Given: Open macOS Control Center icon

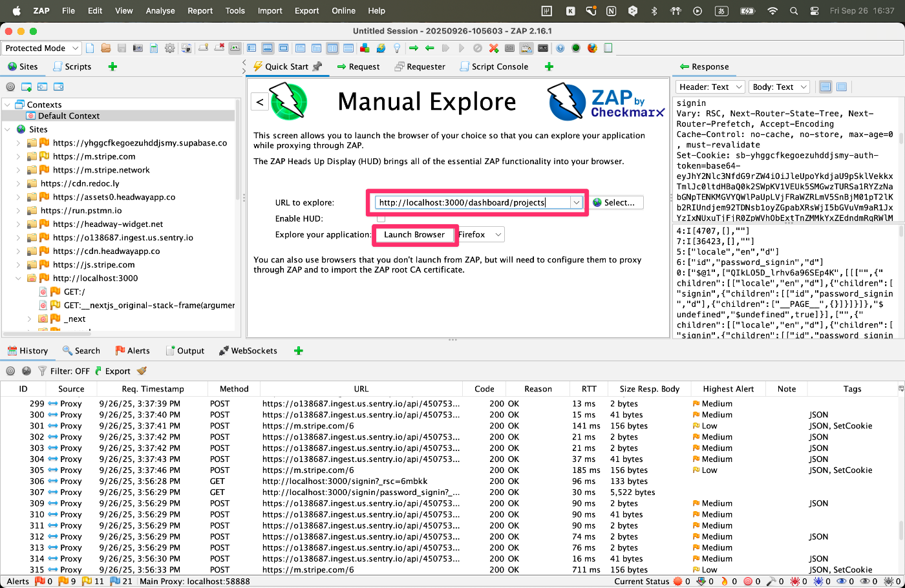Looking at the screenshot, I should point(814,10).
